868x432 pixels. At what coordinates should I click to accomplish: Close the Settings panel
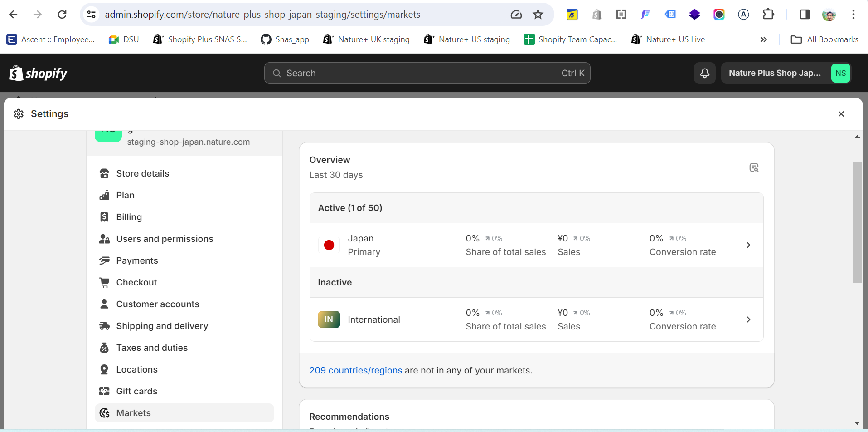(841, 114)
